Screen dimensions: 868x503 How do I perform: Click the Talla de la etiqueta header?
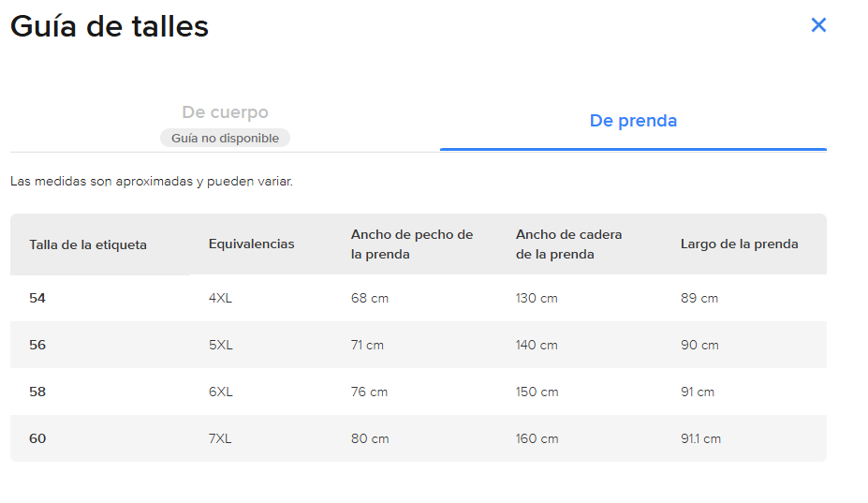pos(88,244)
